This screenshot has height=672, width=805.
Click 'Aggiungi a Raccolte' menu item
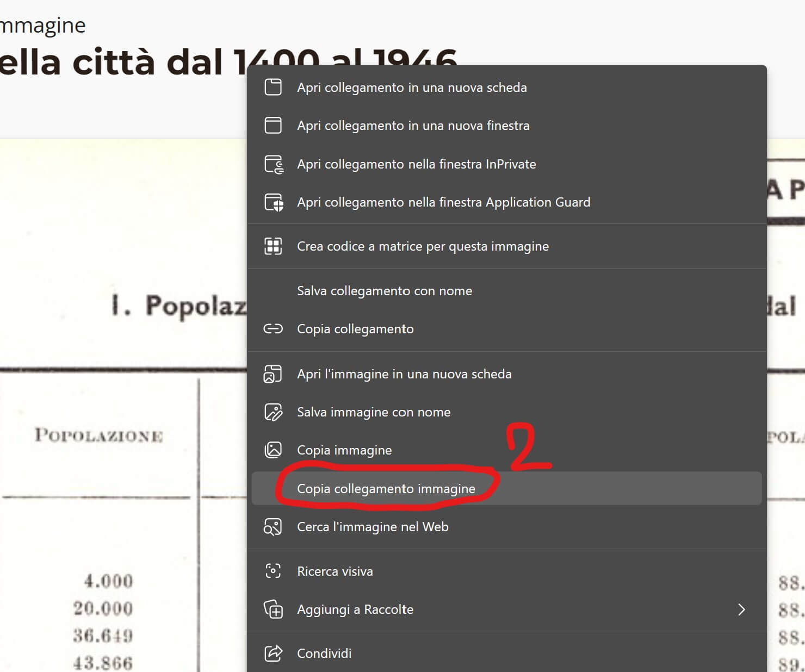[355, 609]
